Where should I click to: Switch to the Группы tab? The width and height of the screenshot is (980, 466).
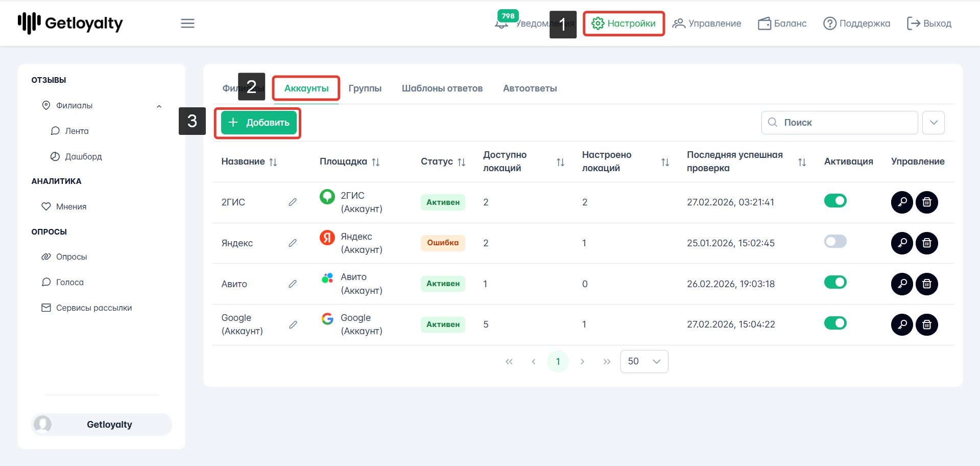coord(365,88)
